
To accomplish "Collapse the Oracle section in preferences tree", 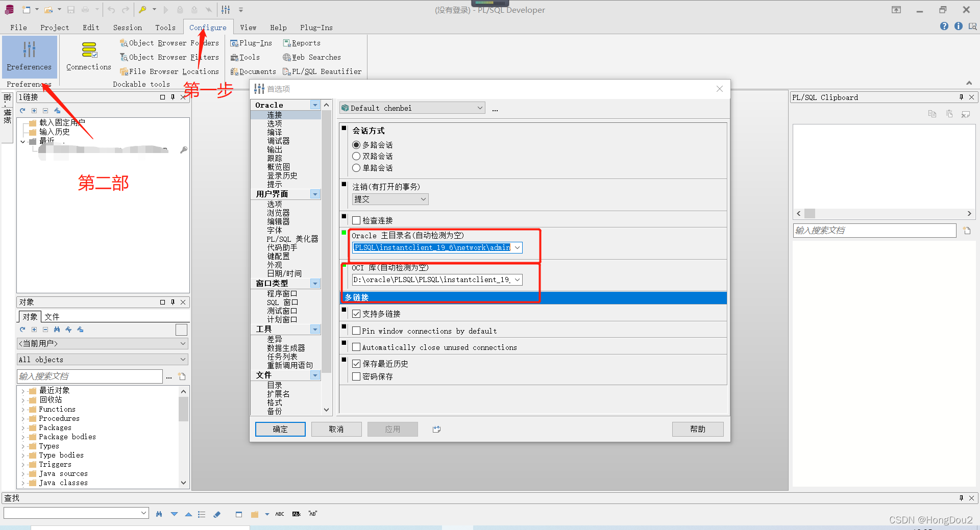I will point(315,105).
